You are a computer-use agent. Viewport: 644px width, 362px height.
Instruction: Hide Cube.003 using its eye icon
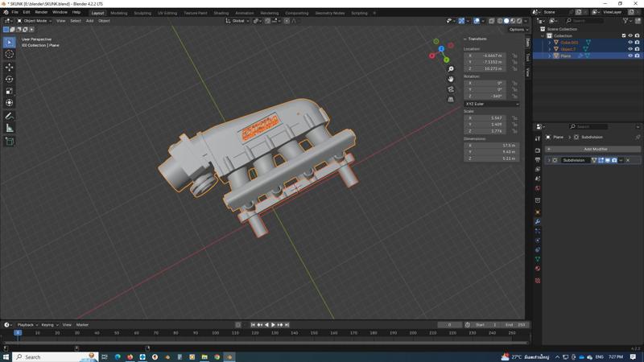point(630,43)
